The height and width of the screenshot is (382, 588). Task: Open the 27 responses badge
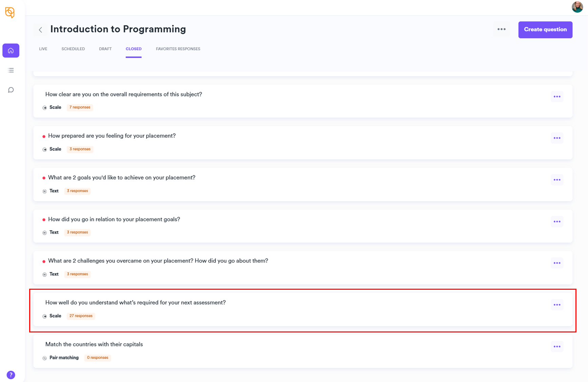[81, 316]
